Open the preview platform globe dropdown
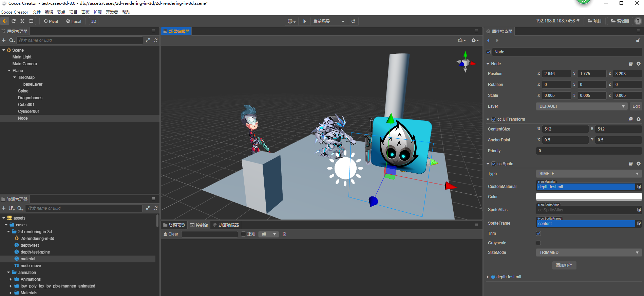The height and width of the screenshot is (296, 644). pyautogui.click(x=292, y=21)
